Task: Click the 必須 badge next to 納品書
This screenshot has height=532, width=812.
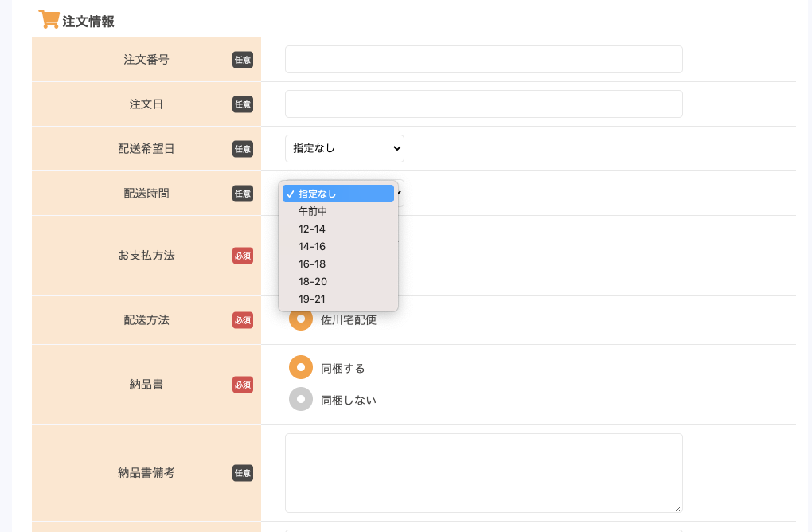Action: point(243,385)
